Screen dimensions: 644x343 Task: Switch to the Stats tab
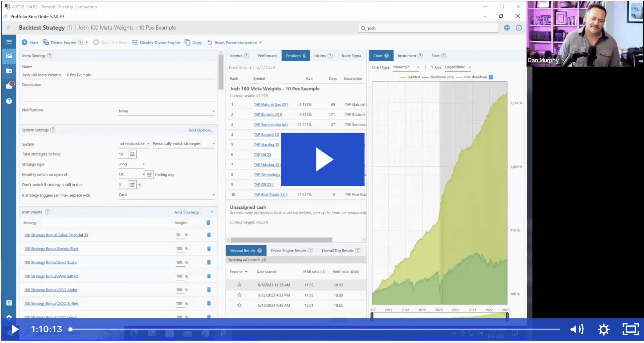438,56
